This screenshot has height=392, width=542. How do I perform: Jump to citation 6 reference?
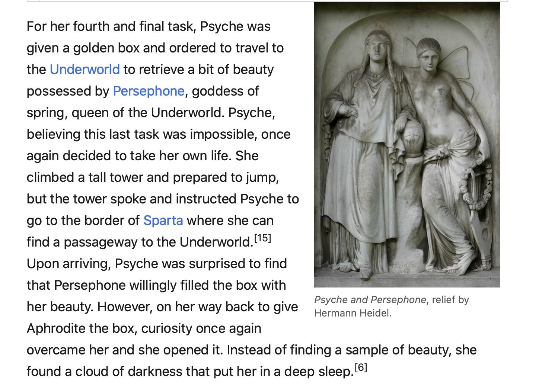click(x=361, y=367)
